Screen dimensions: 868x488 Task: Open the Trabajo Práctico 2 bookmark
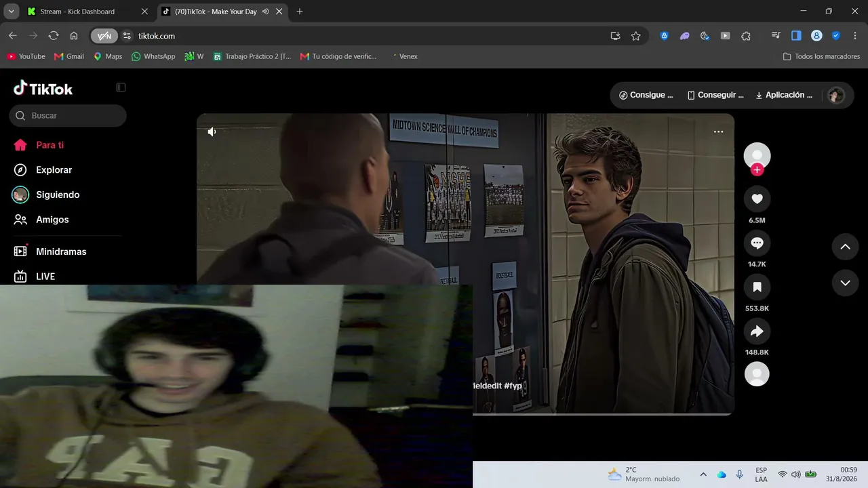click(x=252, y=56)
